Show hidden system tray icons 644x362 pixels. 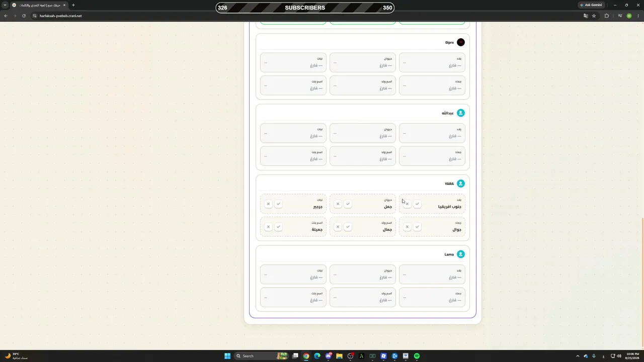coord(578,356)
